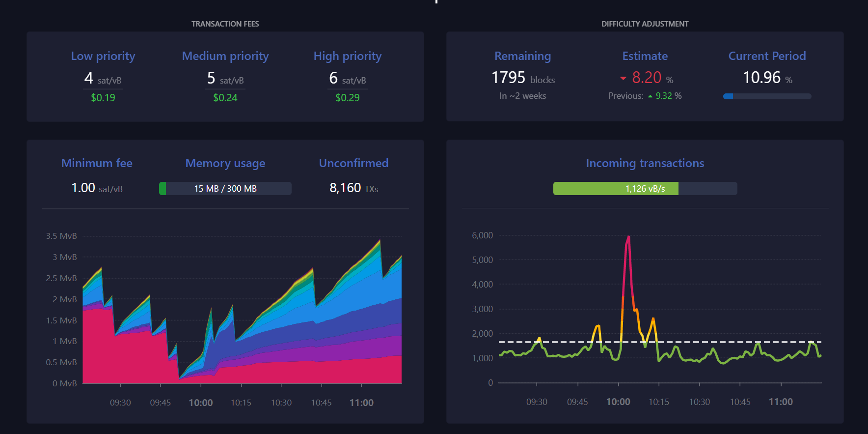This screenshot has height=434, width=868.
Task: Click the 10:00 label on incoming transactions chart
Action: [618, 402]
